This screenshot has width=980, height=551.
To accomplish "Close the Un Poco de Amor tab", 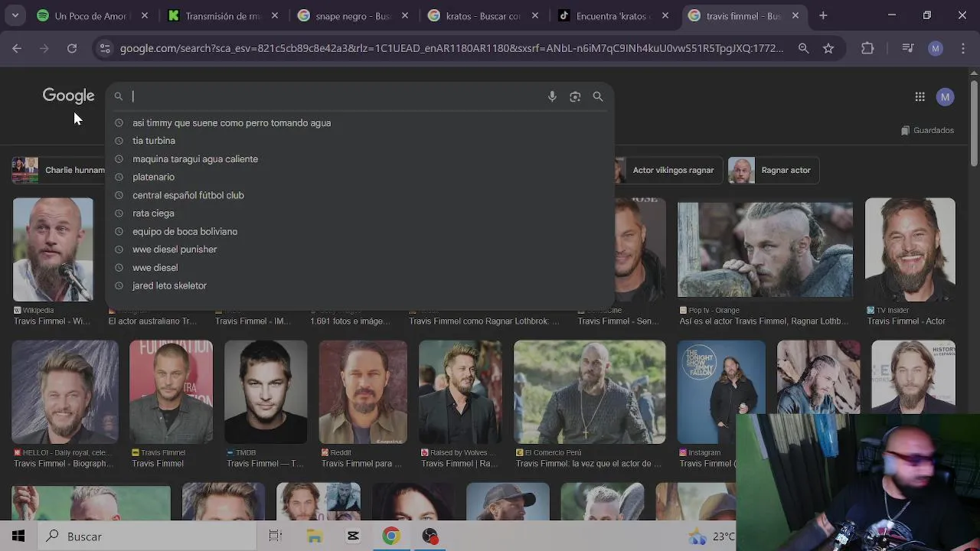I will pos(144,15).
